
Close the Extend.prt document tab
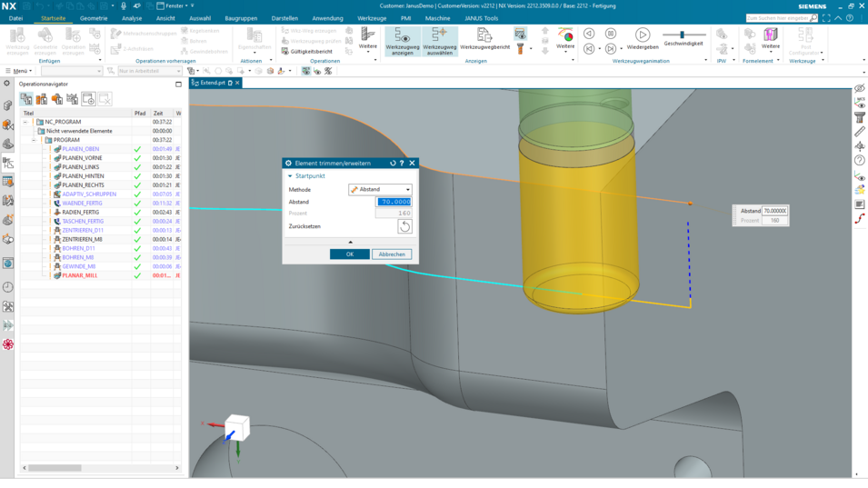pos(237,83)
